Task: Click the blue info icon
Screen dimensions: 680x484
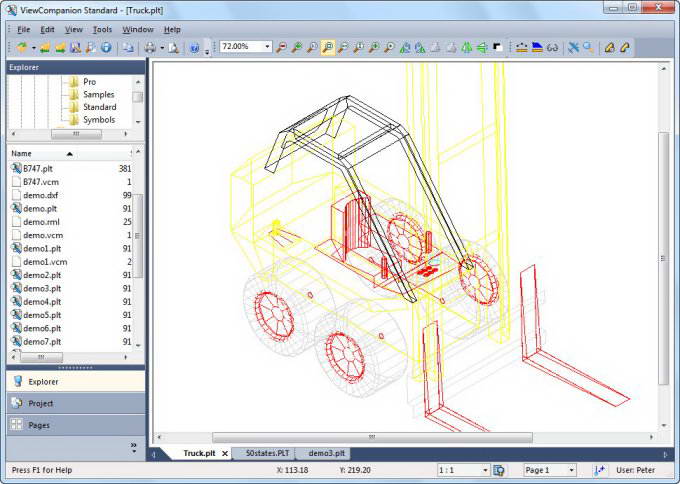Action: click(106, 47)
